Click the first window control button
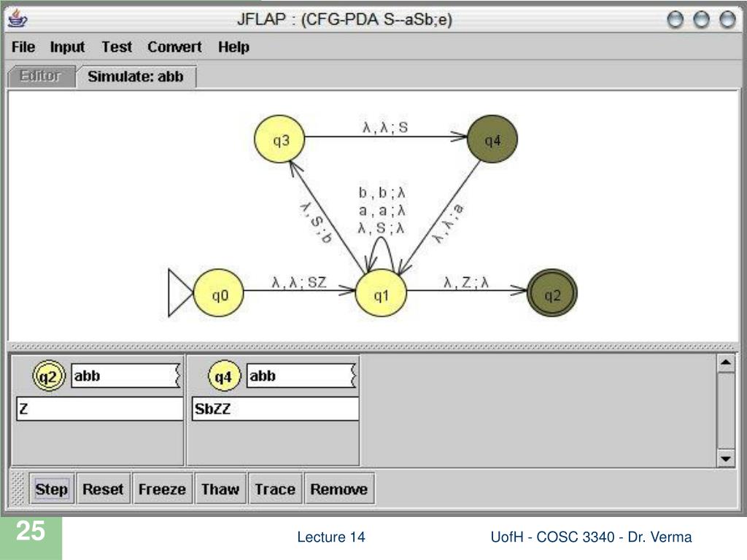This screenshot has height=560, width=747. click(x=675, y=20)
